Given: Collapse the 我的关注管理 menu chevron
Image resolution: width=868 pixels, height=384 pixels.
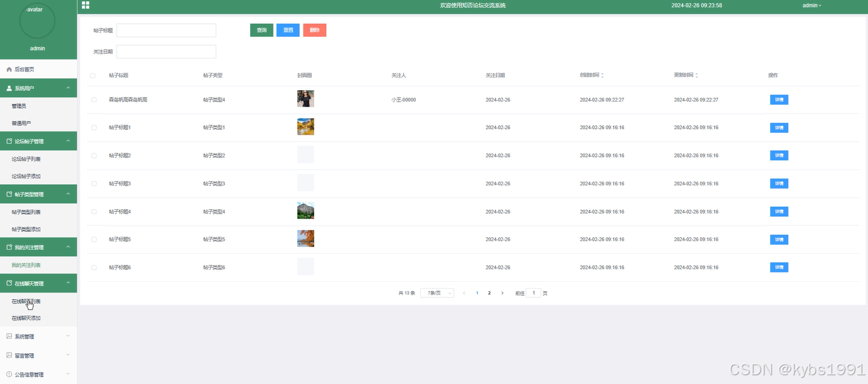Looking at the screenshot, I should pyautogui.click(x=68, y=247).
